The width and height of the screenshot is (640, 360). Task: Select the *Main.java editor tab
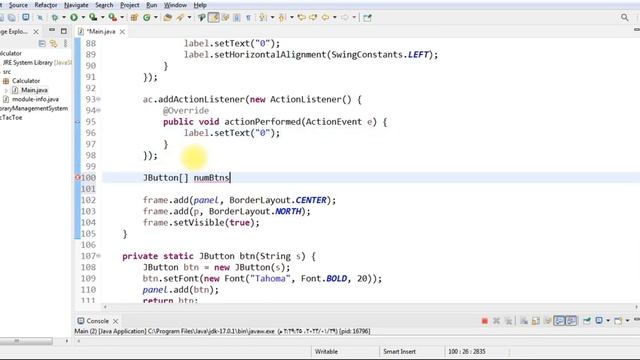(x=101, y=31)
